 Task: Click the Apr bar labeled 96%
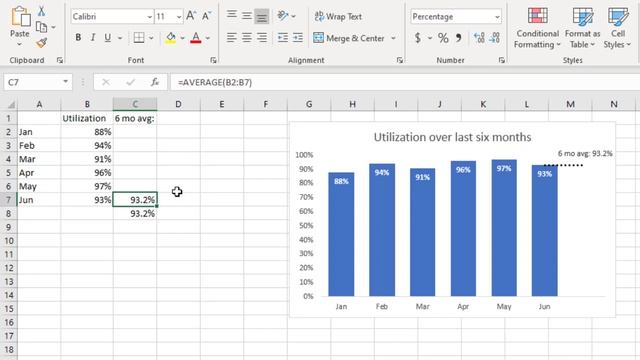463,229
